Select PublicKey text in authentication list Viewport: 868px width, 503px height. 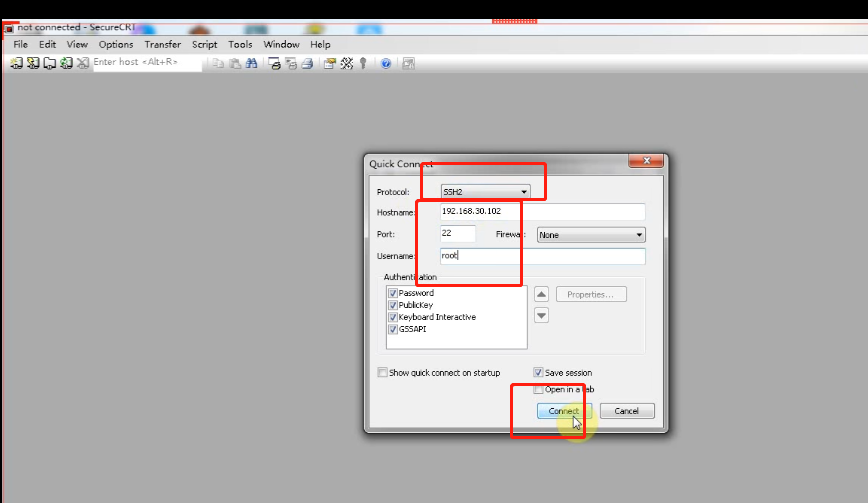pos(416,305)
